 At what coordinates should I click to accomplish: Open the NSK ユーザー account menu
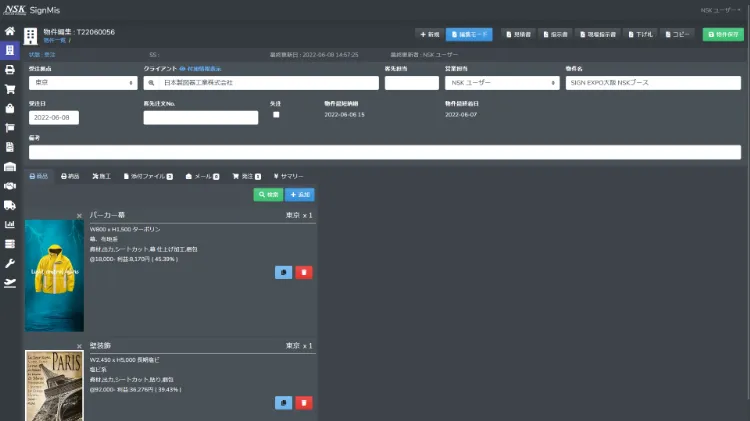tap(720, 9)
